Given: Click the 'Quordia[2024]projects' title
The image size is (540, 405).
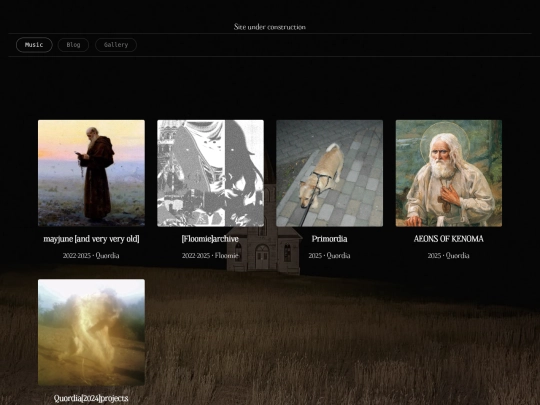Looking at the screenshot, I should [x=91, y=398].
